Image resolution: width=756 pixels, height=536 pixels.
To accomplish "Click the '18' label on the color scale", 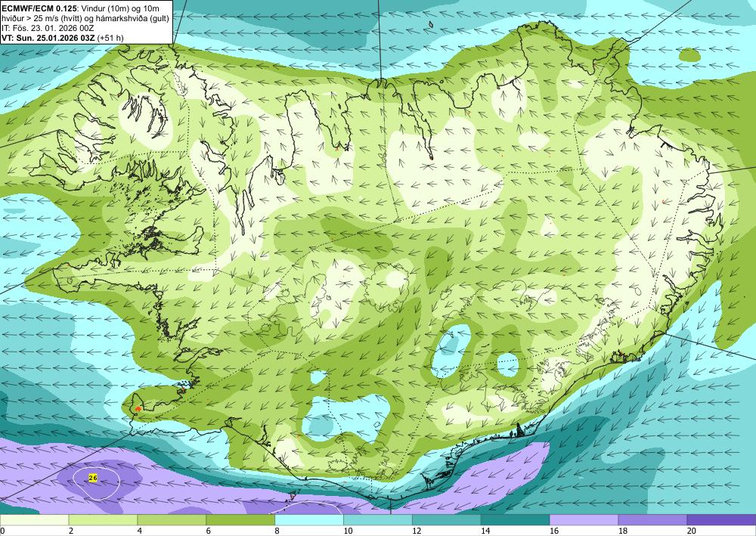I will coord(622,531).
